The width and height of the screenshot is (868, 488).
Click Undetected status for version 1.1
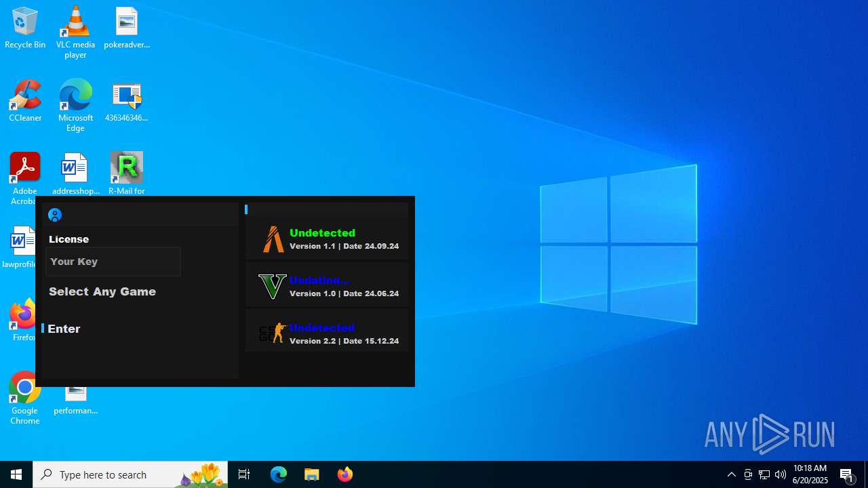(x=322, y=232)
